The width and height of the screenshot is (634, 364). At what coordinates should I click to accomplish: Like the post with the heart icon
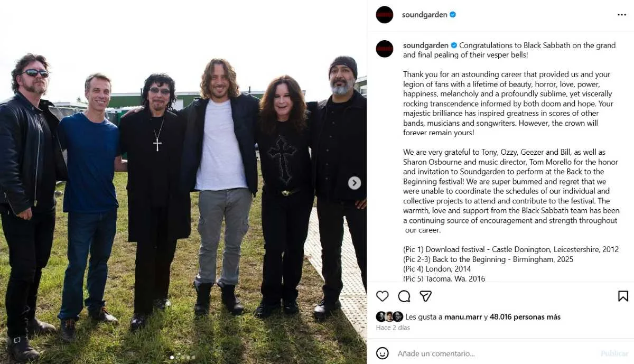[382, 296]
